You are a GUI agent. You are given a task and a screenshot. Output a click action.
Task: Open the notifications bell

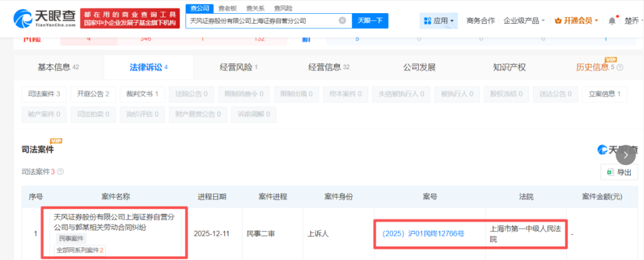[x=612, y=20]
